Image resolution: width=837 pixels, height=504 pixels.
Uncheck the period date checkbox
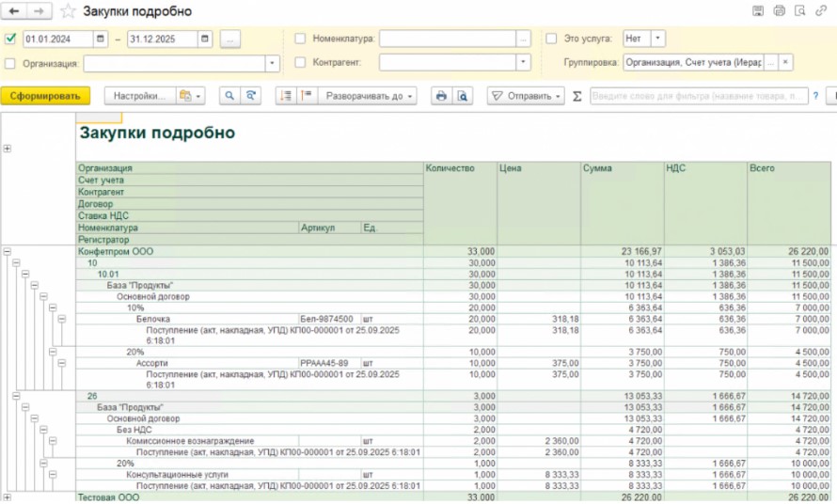click(x=10, y=39)
